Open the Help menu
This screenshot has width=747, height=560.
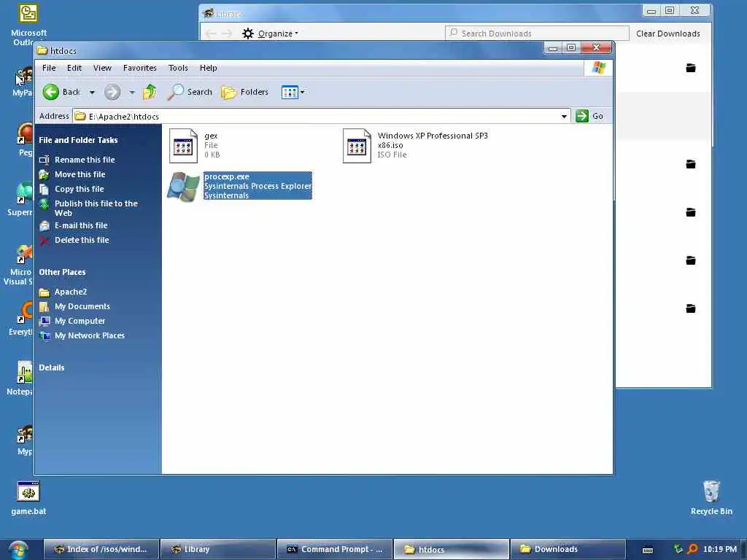tap(208, 68)
